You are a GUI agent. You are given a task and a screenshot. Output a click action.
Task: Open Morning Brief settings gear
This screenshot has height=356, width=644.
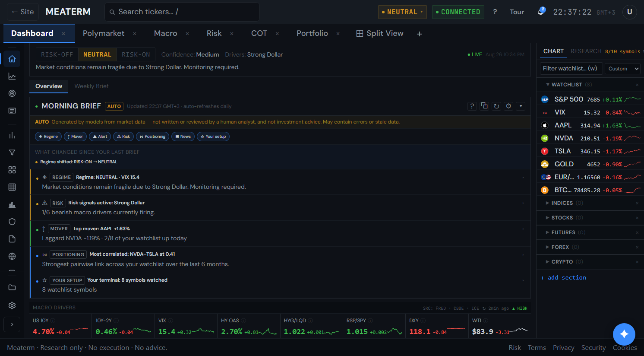pos(508,106)
